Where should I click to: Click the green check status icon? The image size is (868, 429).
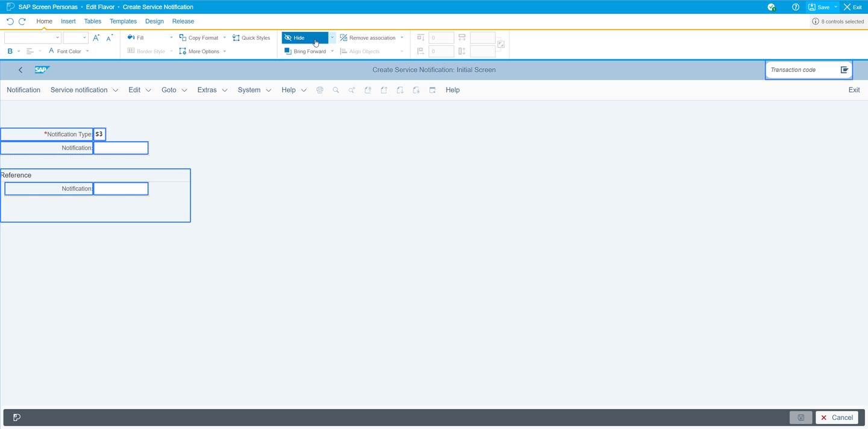[x=772, y=7]
